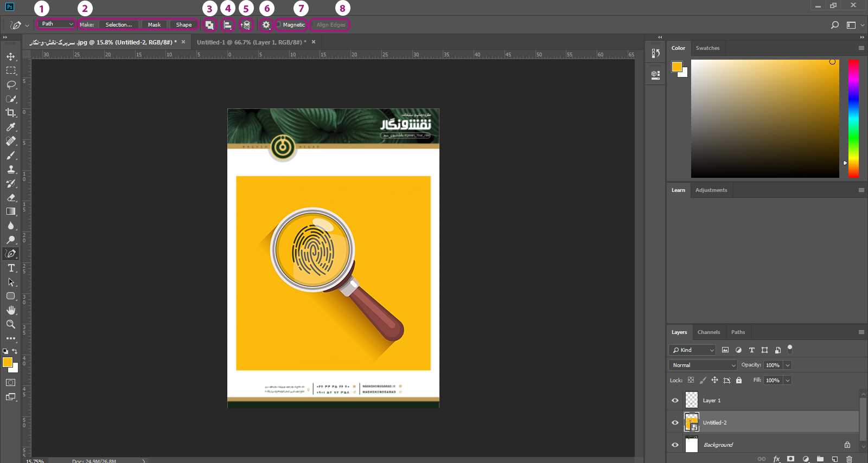Click the Selection... button
This screenshot has width=868, height=463.
click(x=118, y=25)
